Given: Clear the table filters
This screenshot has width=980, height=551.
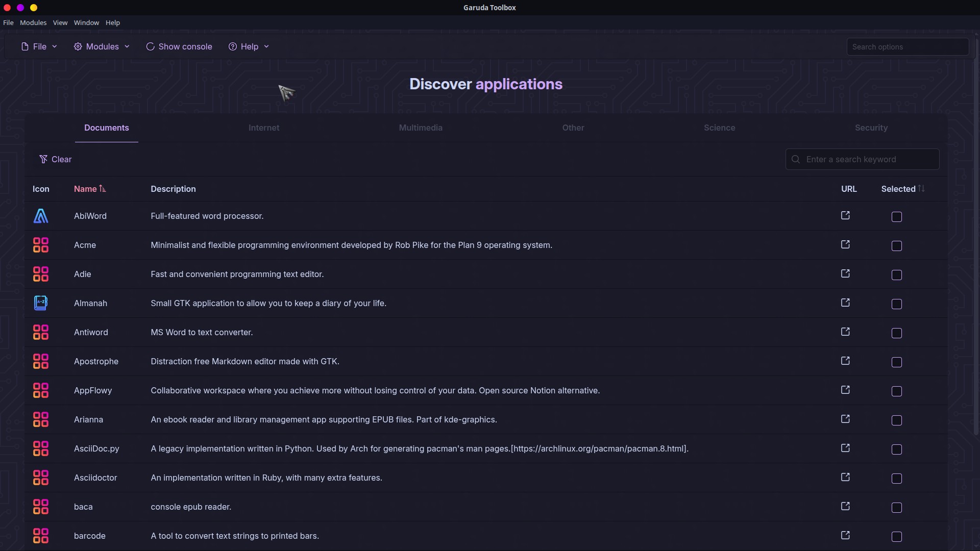Looking at the screenshot, I should [x=56, y=159].
